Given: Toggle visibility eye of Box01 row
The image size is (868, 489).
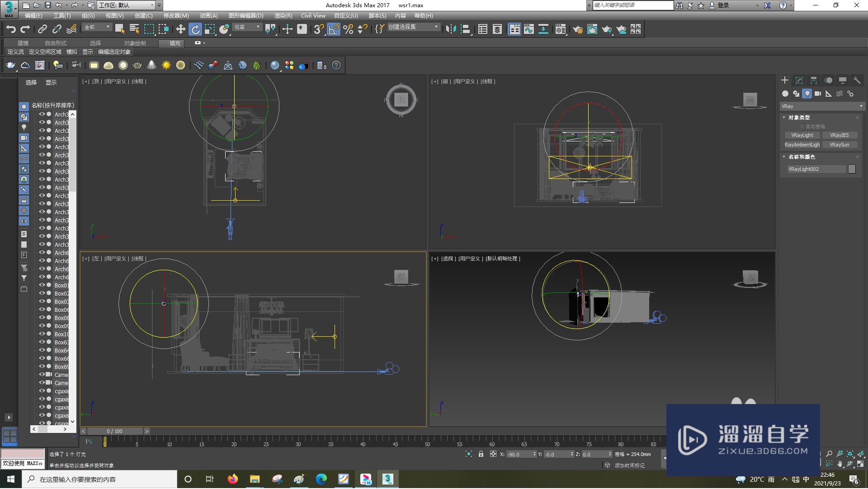Looking at the screenshot, I should 42,285.
